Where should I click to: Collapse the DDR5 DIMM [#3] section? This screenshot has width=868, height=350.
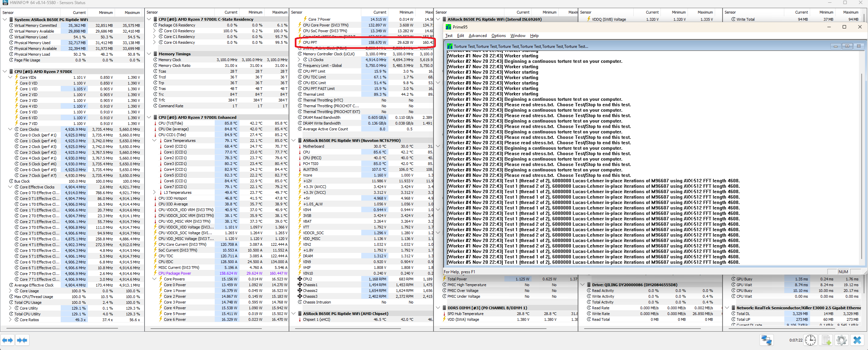point(438,308)
